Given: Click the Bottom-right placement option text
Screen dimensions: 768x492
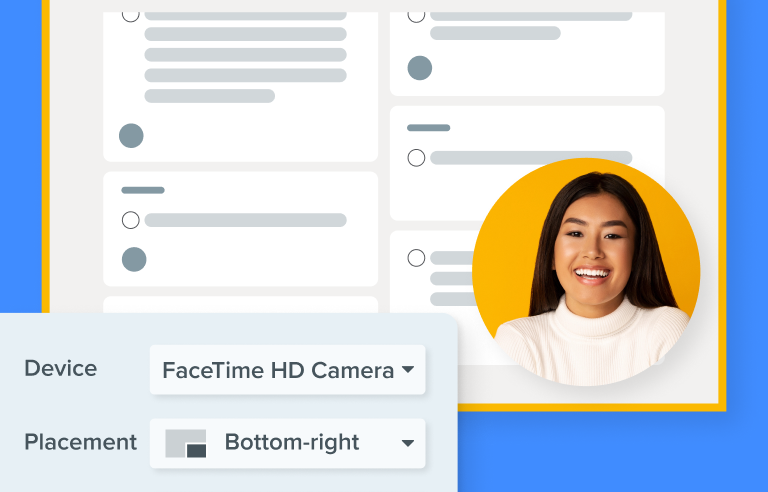Looking at the screenshot, I should (x=292, y=442).
